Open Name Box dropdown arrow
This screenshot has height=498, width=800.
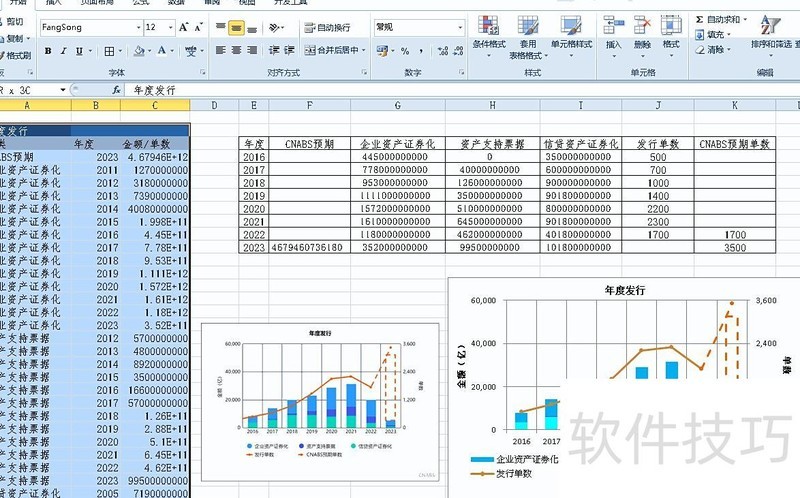(x=63, y=90)
